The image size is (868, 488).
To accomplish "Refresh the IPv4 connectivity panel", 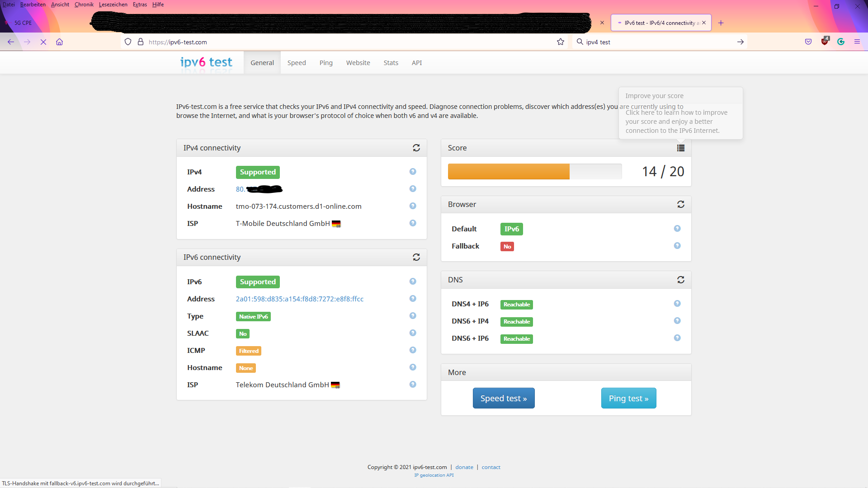I will tap(416, 148).
